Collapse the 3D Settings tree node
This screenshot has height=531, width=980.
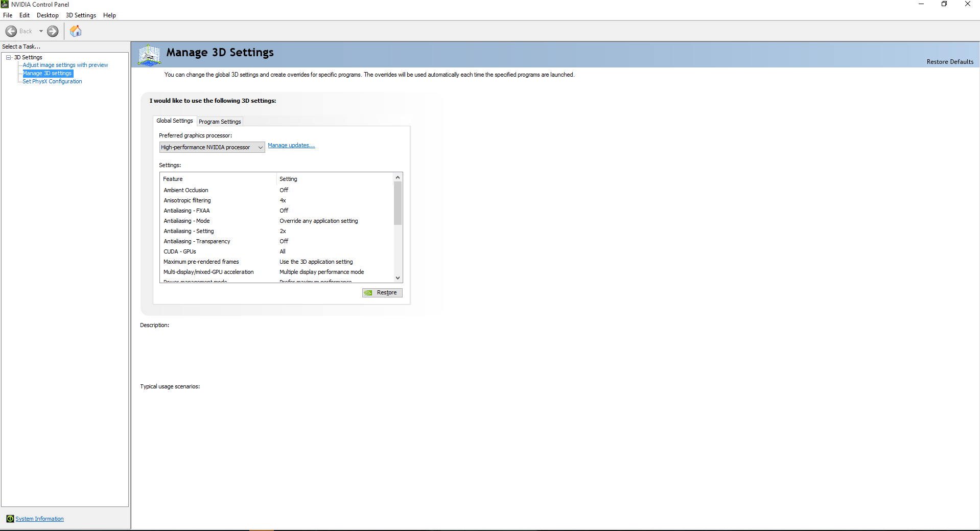point(9,57)
